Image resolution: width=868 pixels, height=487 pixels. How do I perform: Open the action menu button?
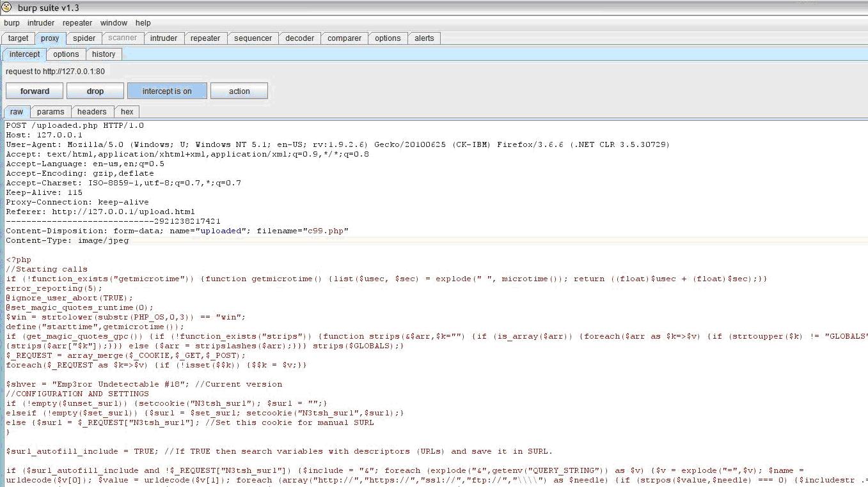pyautogui.click(x=239, y=91)
